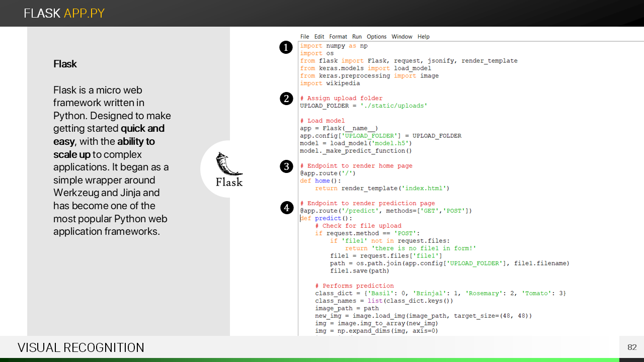Click the 'FLASK APP.PY' slide title
The width and height of the screenshot is (644, 362).
coord(64,14)
